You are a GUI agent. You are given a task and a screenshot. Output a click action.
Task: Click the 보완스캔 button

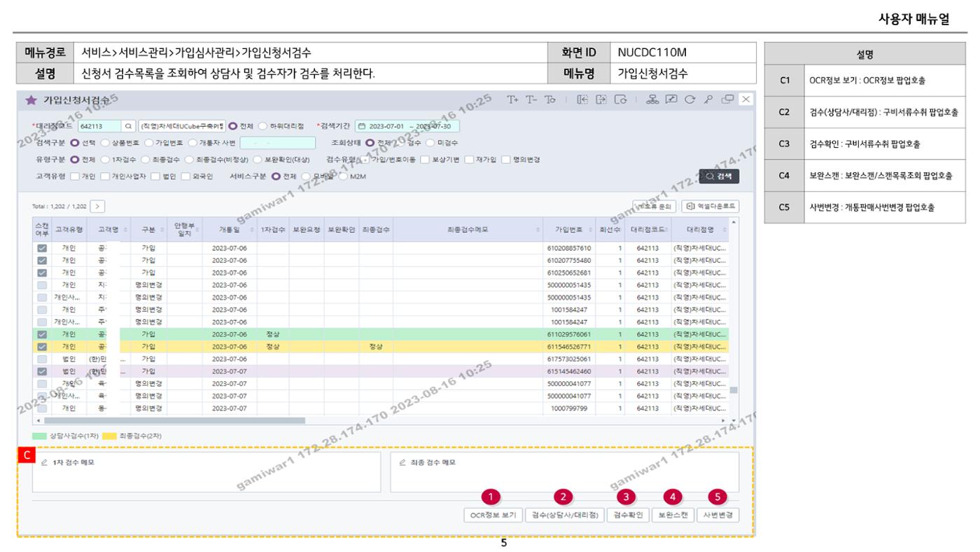pos(673,515)
